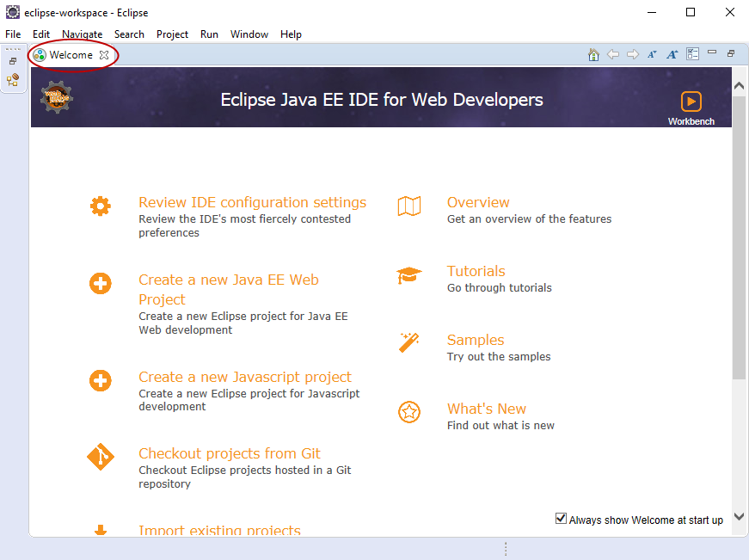
Task: Open the Help menu
Action: (291, 34)
